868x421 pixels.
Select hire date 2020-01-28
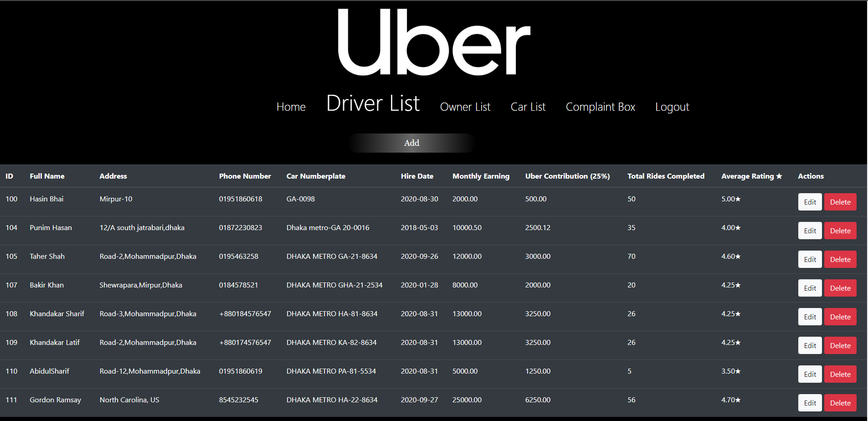[x=419, y=285]
